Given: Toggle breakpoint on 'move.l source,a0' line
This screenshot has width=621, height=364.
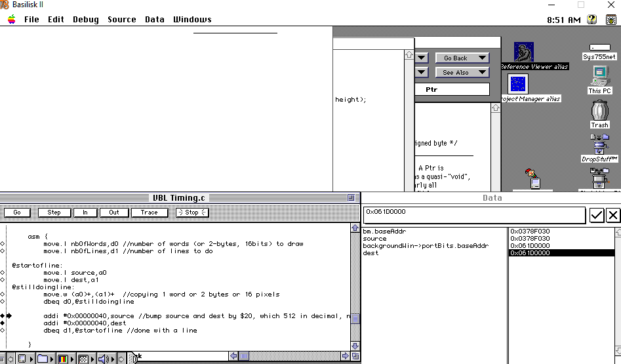Looking at the screenshot, I should [3, 273].
